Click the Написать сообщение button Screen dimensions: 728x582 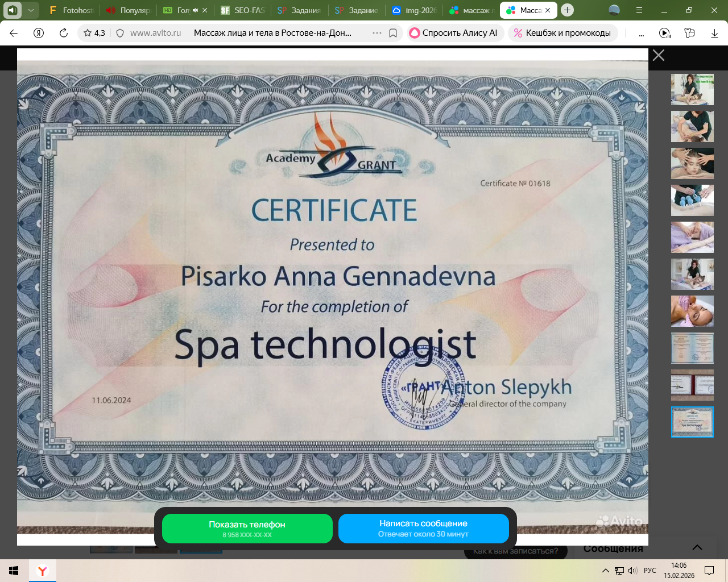point(423,529)
